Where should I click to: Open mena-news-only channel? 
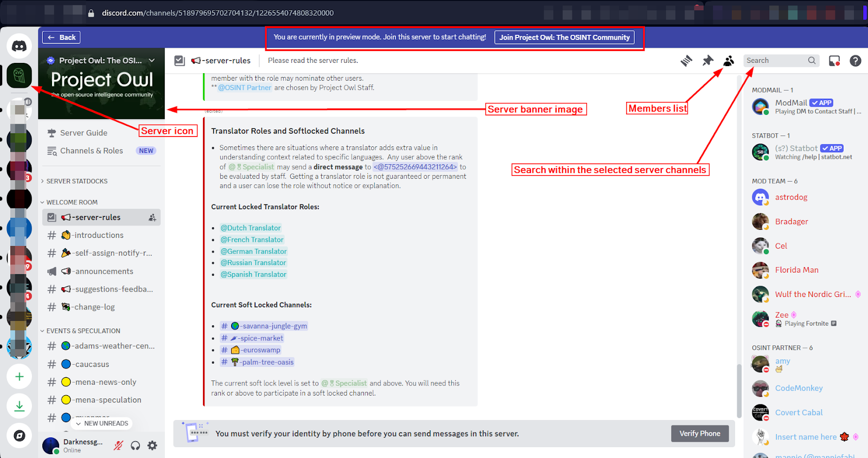click(x=101, y=382)
